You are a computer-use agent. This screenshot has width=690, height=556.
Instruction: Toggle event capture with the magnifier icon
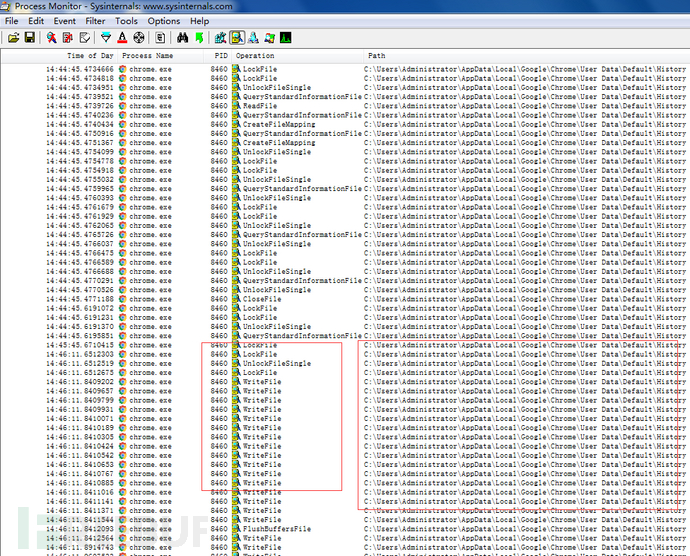pos(50,37)
